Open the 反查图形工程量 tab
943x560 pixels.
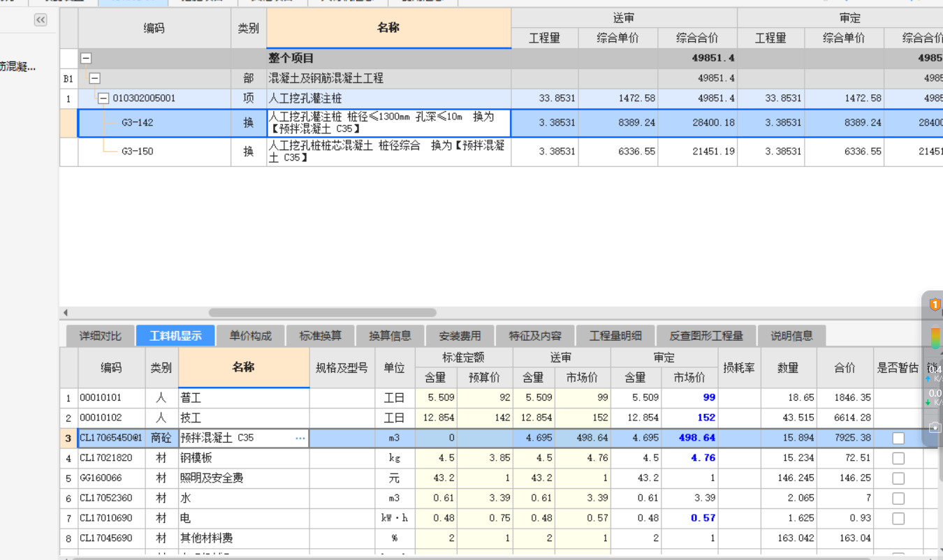(x=706, y=336)
